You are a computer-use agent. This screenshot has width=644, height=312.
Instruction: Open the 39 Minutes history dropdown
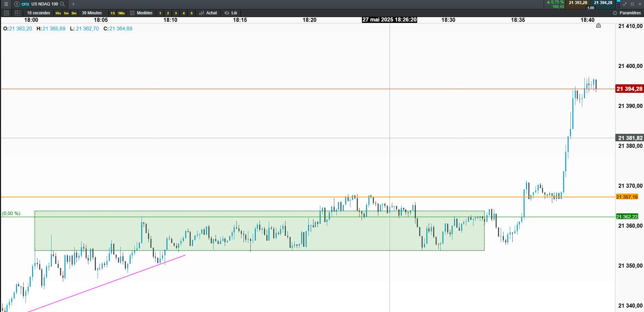92,13
